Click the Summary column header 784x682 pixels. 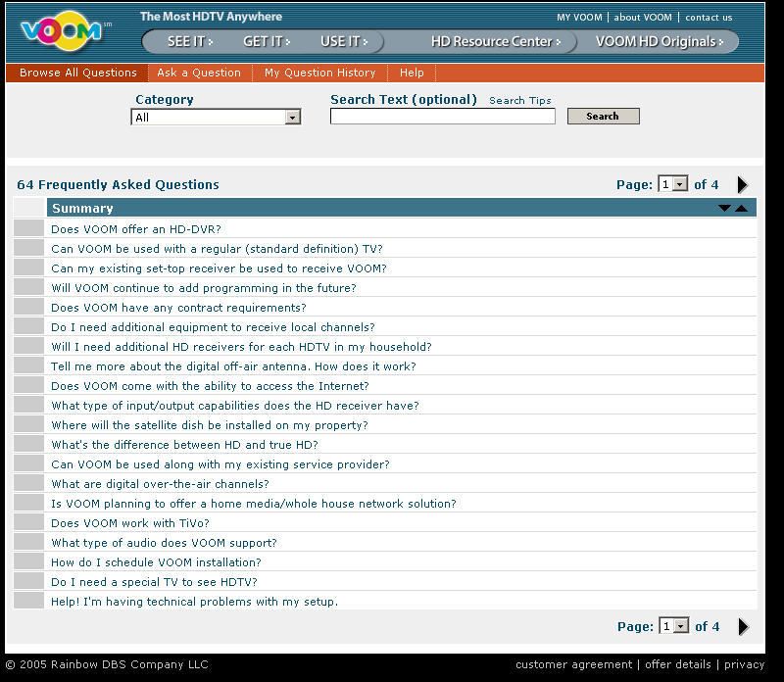(82, 208)
